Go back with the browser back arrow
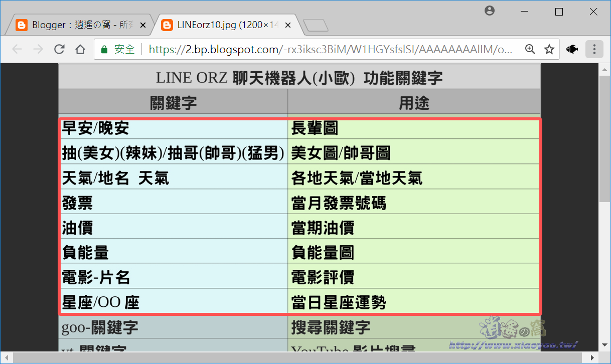 (17, 49)
